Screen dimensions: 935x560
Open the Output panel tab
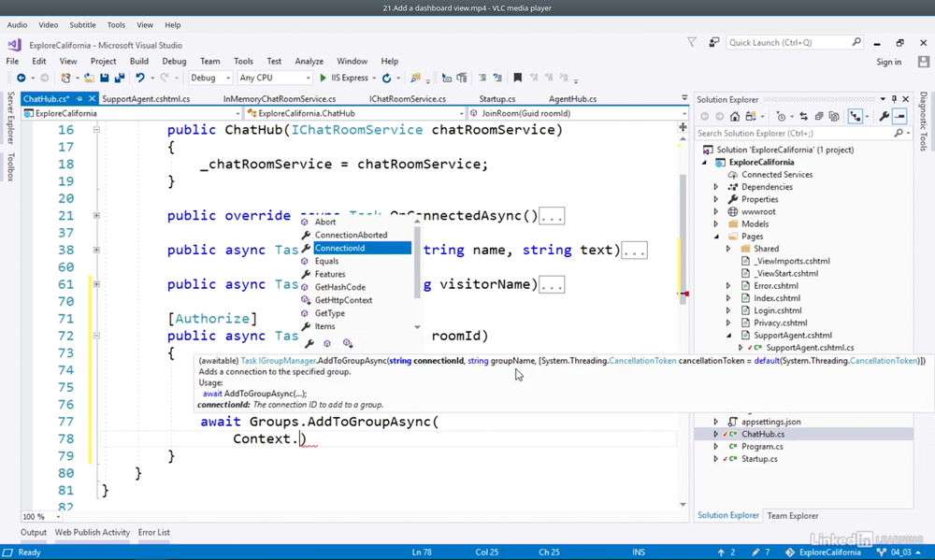tap(34, 532)
